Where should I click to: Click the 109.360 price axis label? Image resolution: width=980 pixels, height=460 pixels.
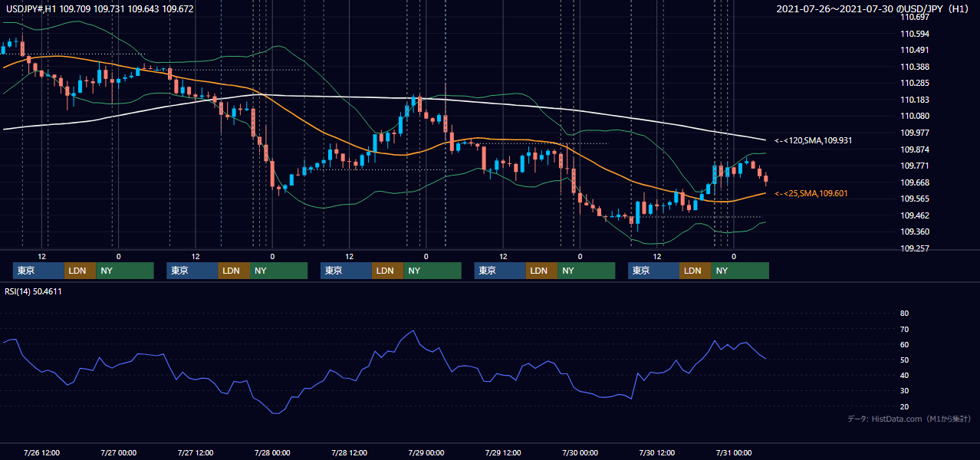click(914, 232)
